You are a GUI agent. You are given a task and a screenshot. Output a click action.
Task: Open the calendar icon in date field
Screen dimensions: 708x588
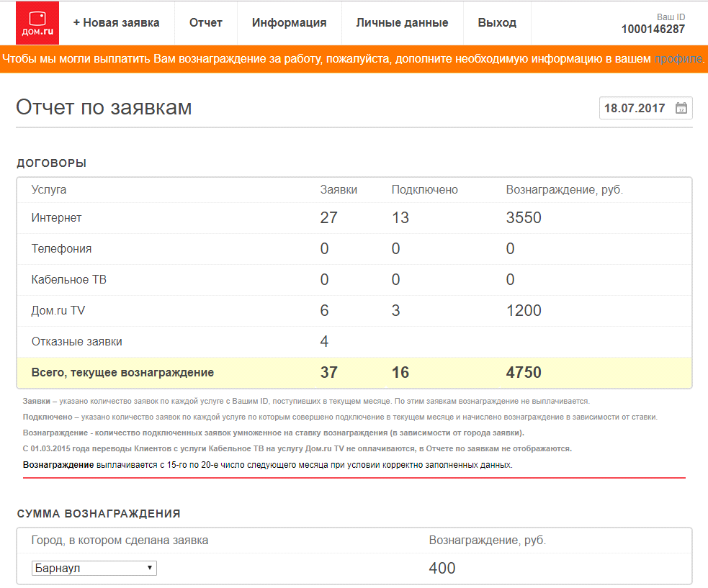pyautogui.click(x=681, y=108)
